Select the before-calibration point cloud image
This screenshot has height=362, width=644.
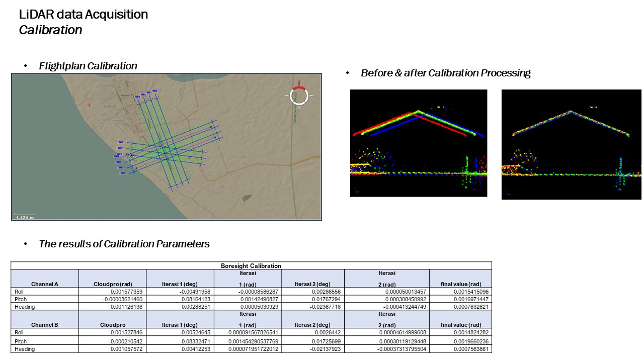[419, 143]
